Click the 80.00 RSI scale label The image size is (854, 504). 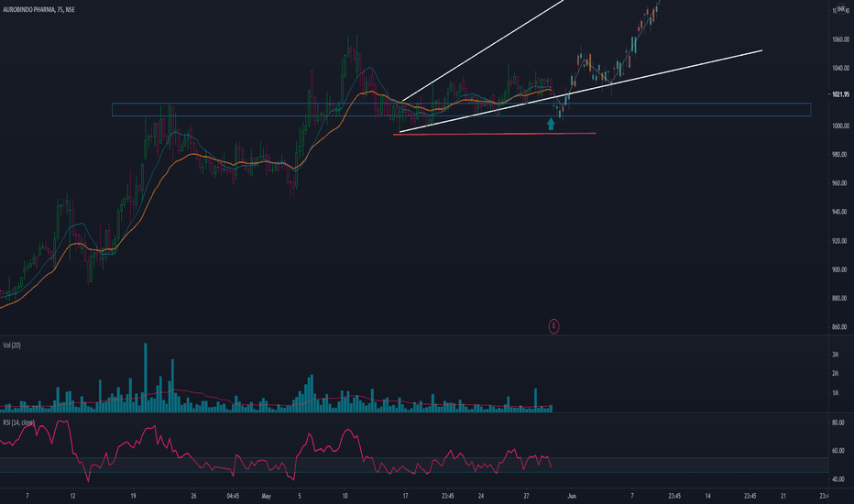pos(838,422)
